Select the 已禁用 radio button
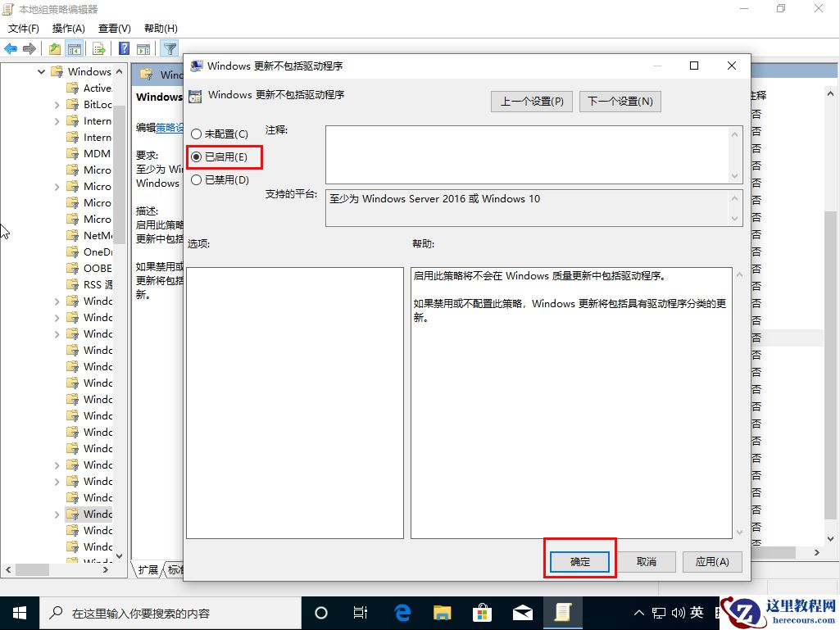840x630 pixels. pos(196,179)
